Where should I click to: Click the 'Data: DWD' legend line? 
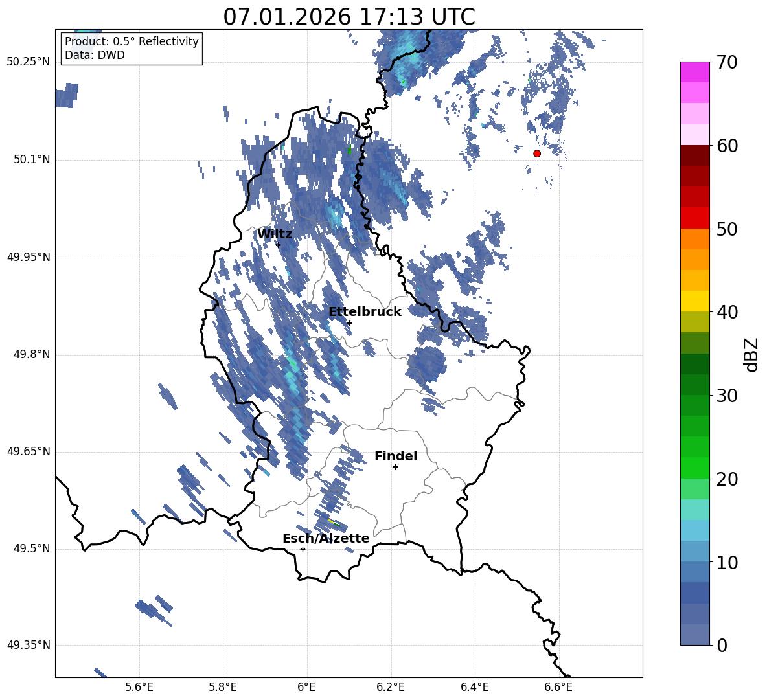tap(95, 55)
